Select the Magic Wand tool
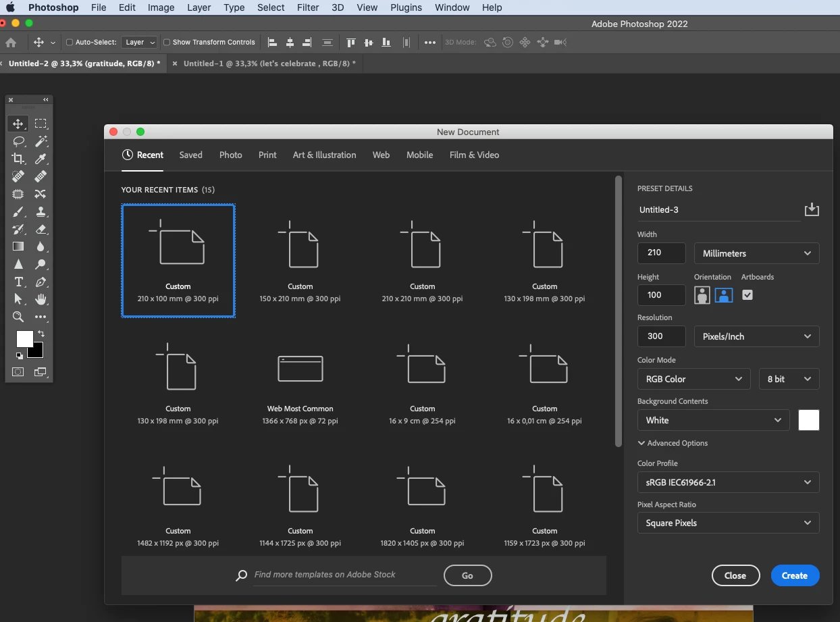 [41, 141]
